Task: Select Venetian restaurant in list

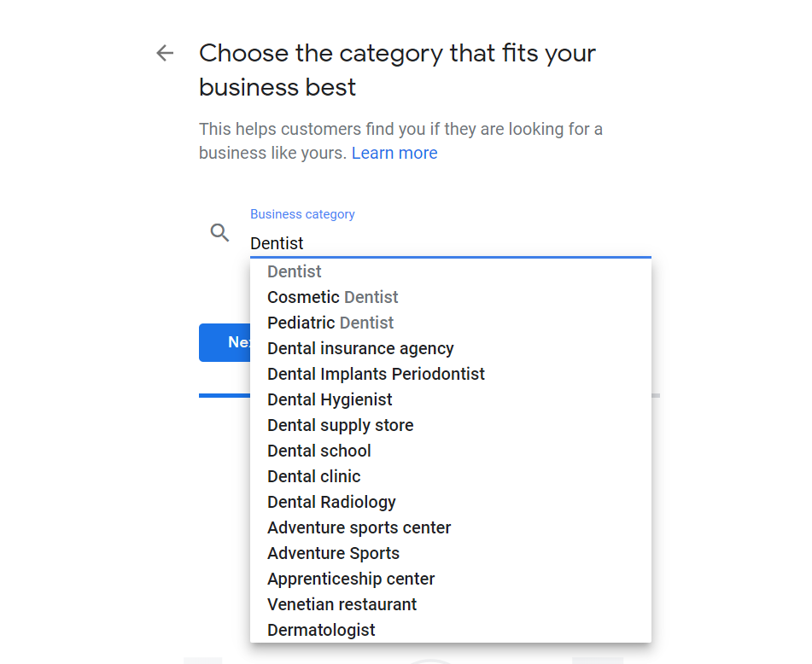Action: tap(451, 604)
